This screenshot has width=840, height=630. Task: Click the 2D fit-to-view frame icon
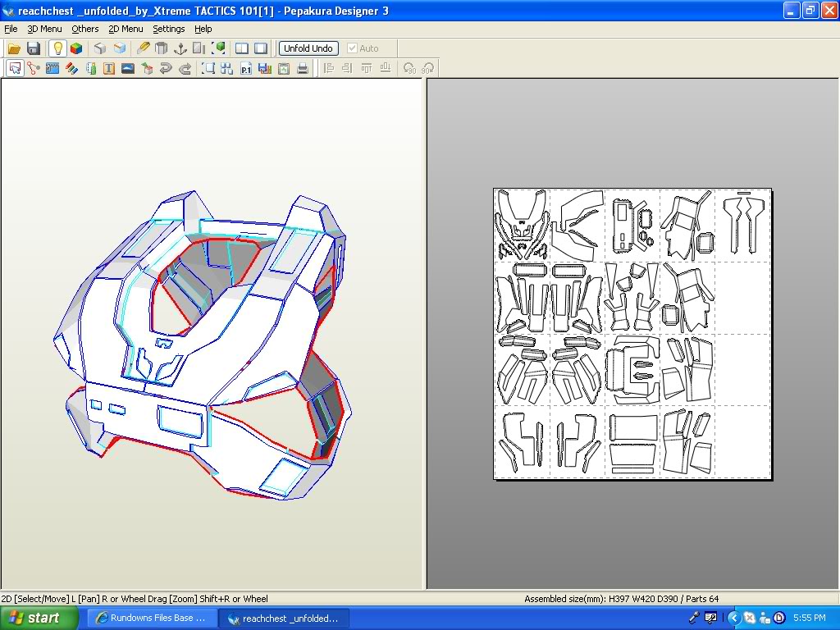click(x=208, y=69)
